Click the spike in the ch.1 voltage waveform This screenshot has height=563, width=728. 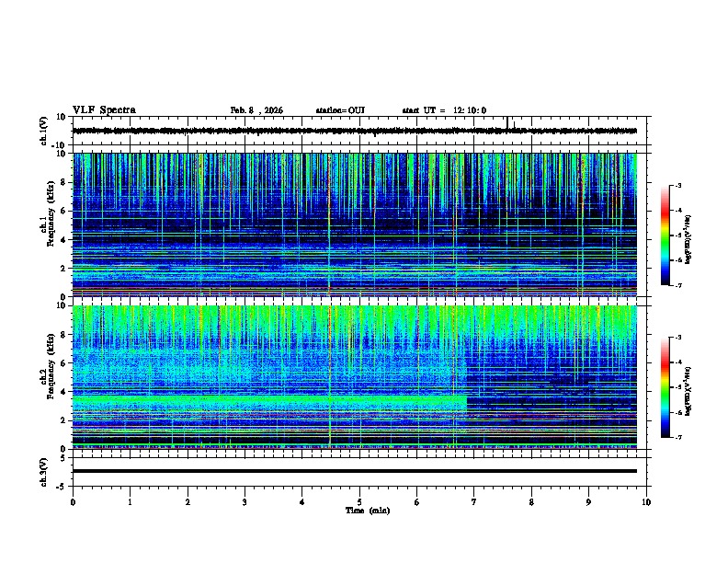click(507, 123)
